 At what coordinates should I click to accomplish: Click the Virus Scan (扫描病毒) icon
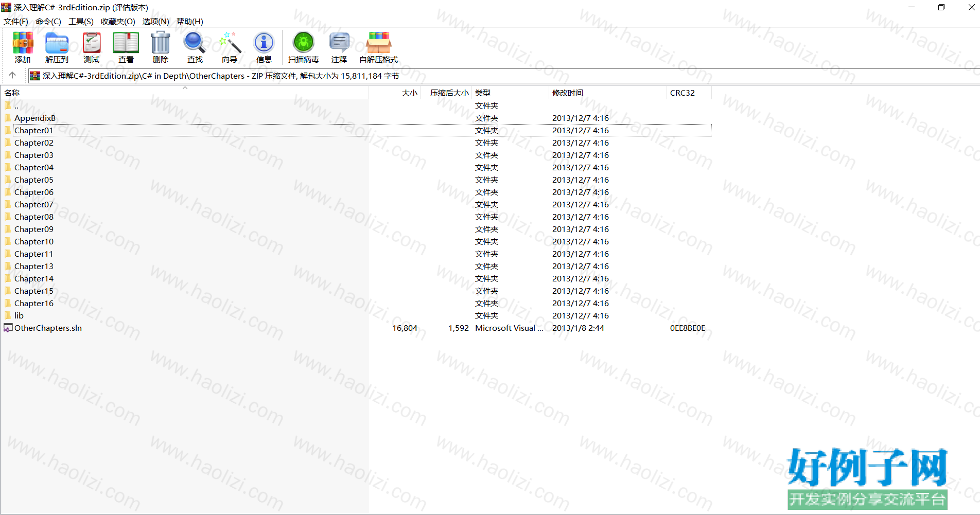coord(304,43)
